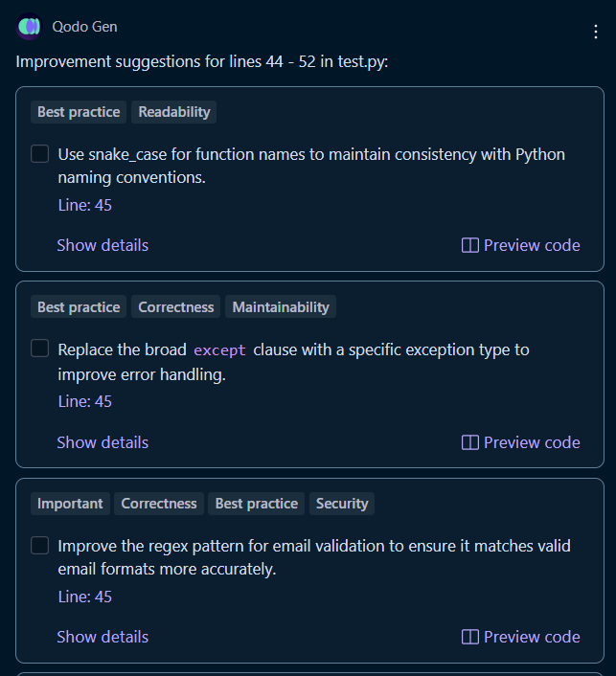This screenshot has width=616, height=676.
Task: Click Preview code icon for except clause suggestion
Action: tap(469, 442)
